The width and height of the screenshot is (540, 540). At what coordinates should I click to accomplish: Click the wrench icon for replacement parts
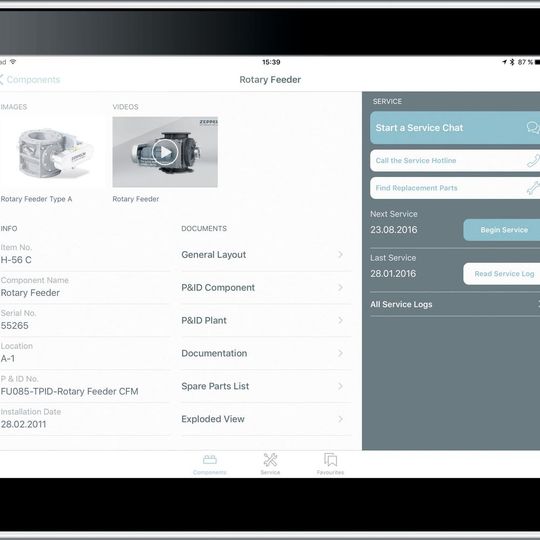pyautogui.click(x=534, y=188)
